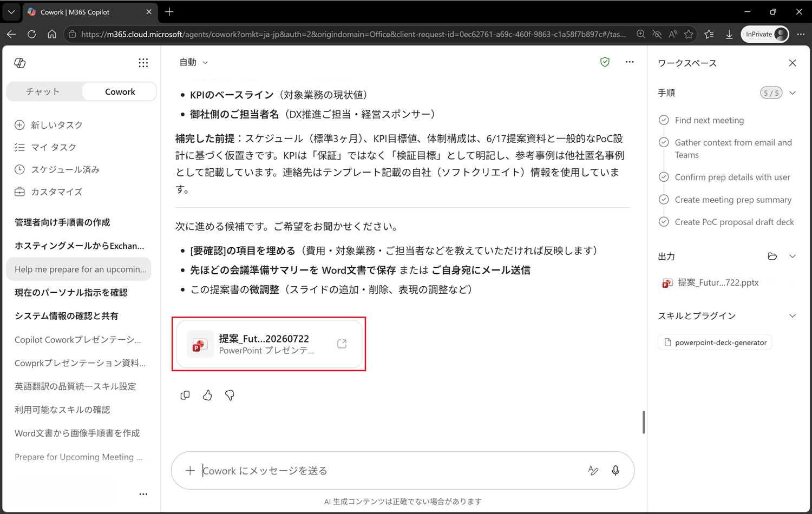Image resolution: width=812 pixels, height=514 pixels.
Task: Click the zoom magnifier icon in address bar
Action: pos(641,34)
